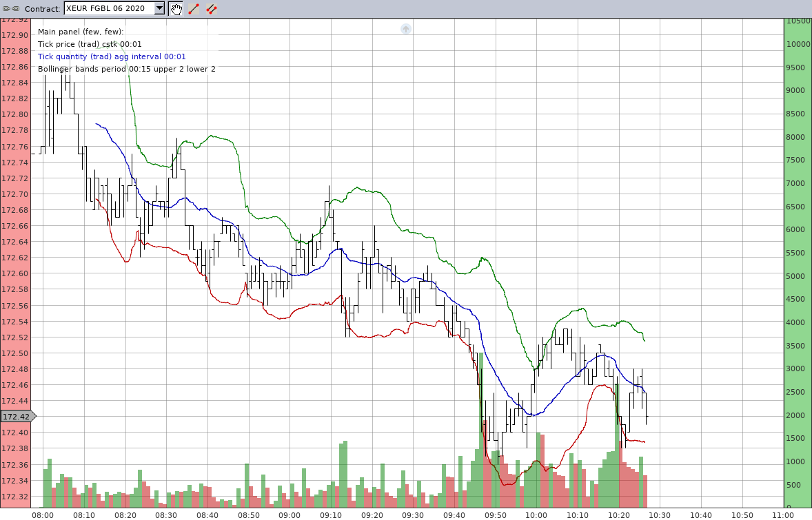Select the parallel channel lines drawing tool
812x520 pixels.
(x=212, y=9)
